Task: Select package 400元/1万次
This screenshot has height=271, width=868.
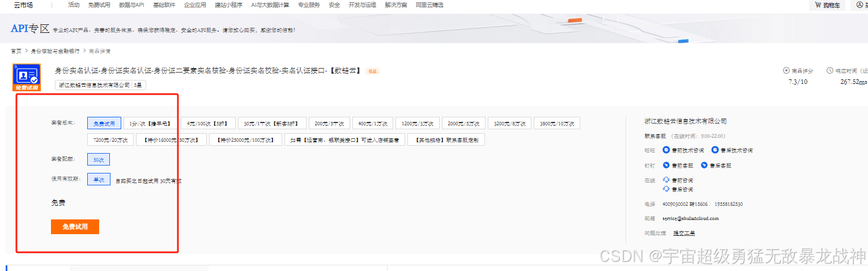Action: click(x=372, y=123)
